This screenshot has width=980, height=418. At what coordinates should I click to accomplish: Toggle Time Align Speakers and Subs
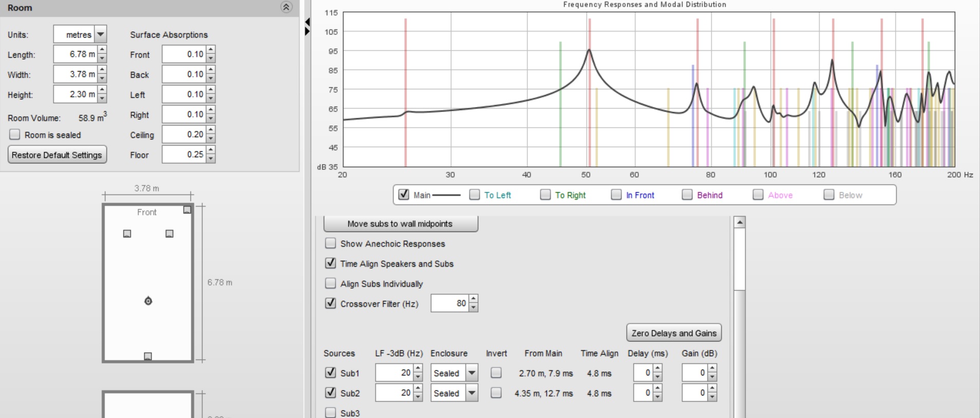331,263
